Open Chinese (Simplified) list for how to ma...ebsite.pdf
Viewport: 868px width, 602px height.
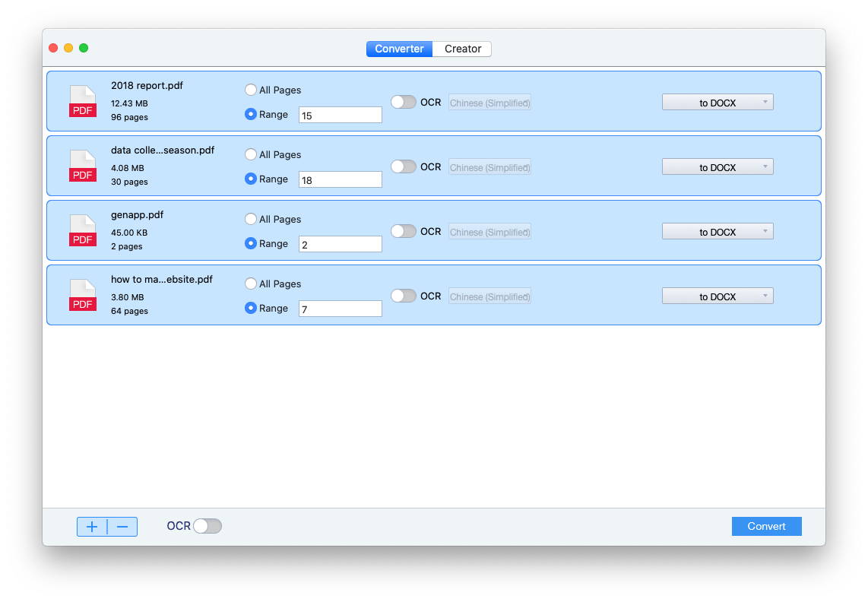click(x=490, y=296)
